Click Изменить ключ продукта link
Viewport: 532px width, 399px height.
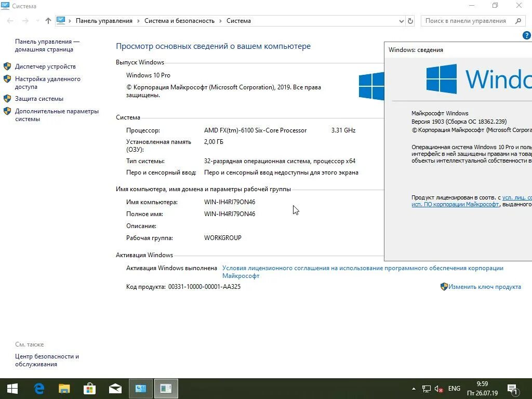485,287
